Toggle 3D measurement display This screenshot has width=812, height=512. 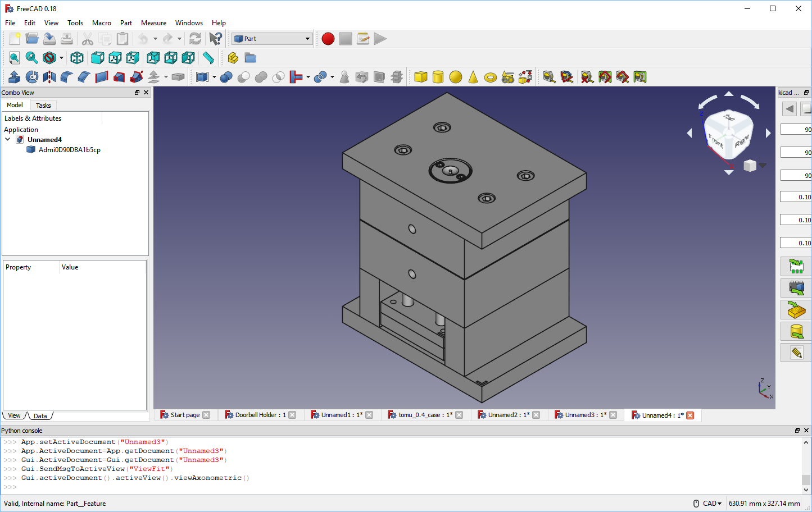tap(623, 77)
